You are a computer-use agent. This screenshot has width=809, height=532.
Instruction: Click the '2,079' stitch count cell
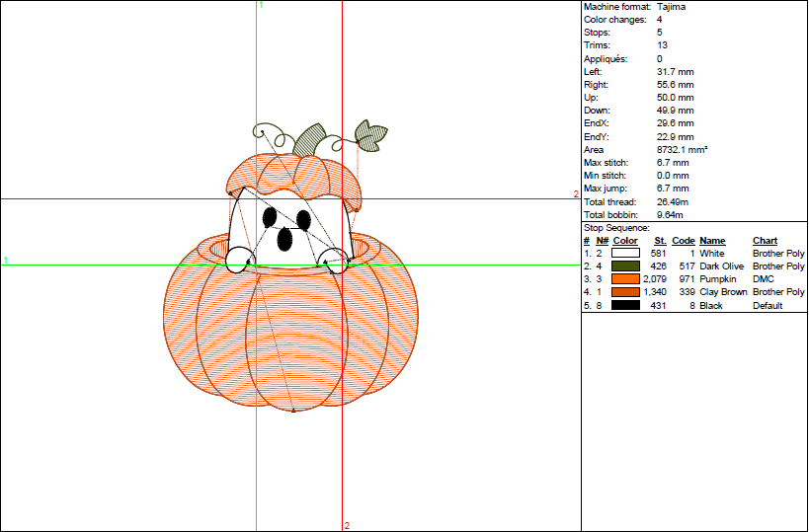tap(654, 279)
